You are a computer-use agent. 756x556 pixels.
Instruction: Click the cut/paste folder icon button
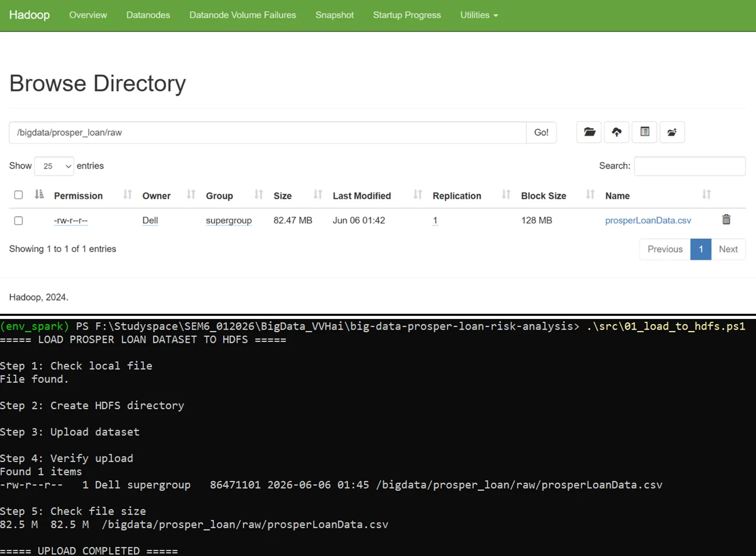tap(672, 132)
